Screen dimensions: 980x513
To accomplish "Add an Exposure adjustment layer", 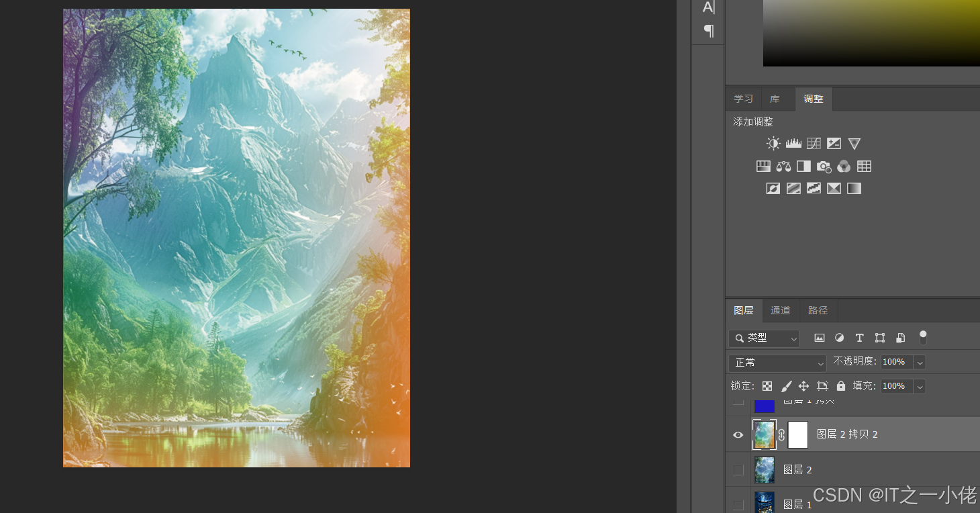I will 834,144.
